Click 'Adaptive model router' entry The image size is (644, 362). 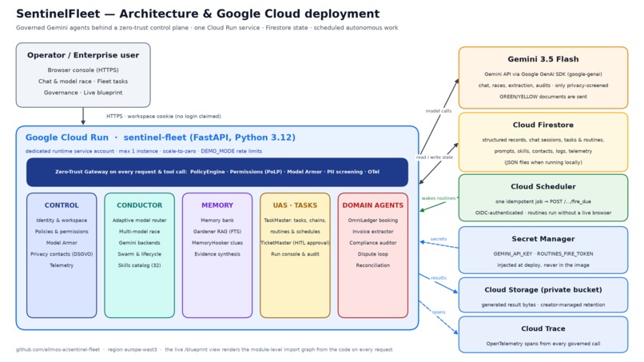point(139,221)
